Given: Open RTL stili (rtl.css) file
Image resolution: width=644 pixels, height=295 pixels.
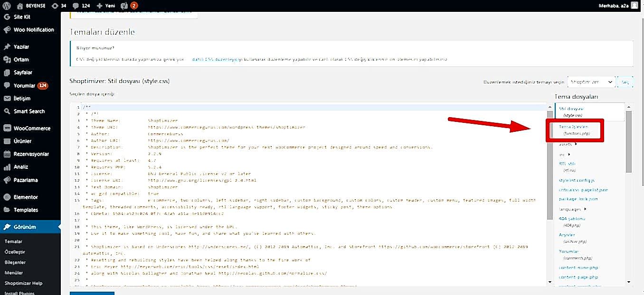Looking at the screenshot, I should pyautogui.click(x=568, y=166).
